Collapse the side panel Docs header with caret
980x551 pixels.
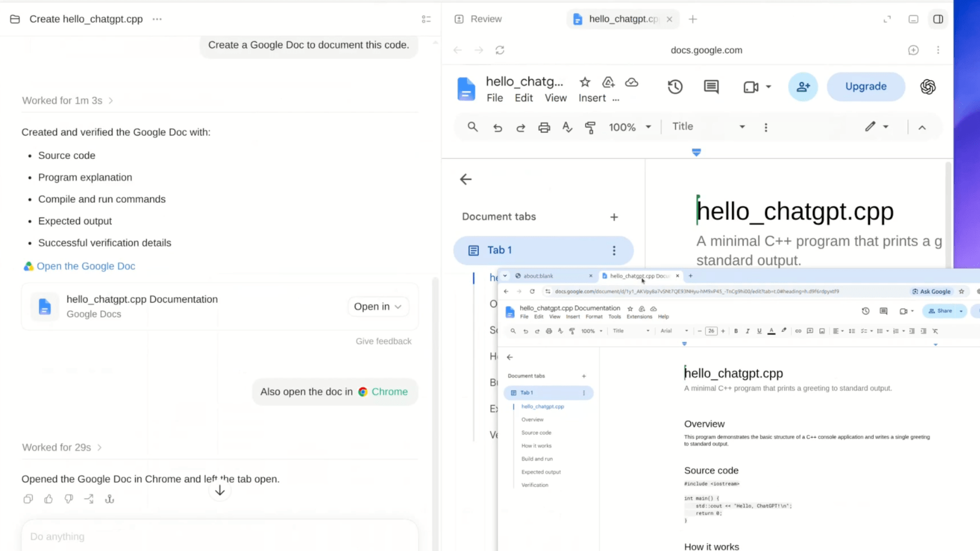(x=922, y=127)
